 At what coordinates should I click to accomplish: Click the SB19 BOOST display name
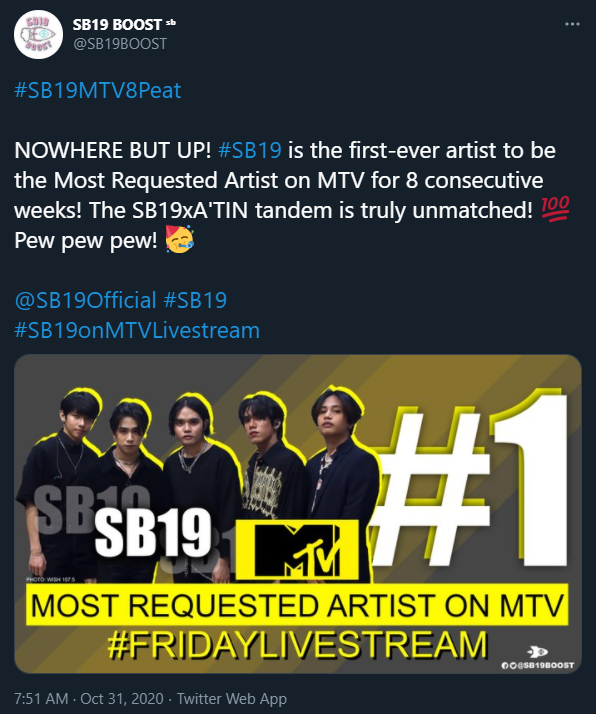(x=117, y=25)
